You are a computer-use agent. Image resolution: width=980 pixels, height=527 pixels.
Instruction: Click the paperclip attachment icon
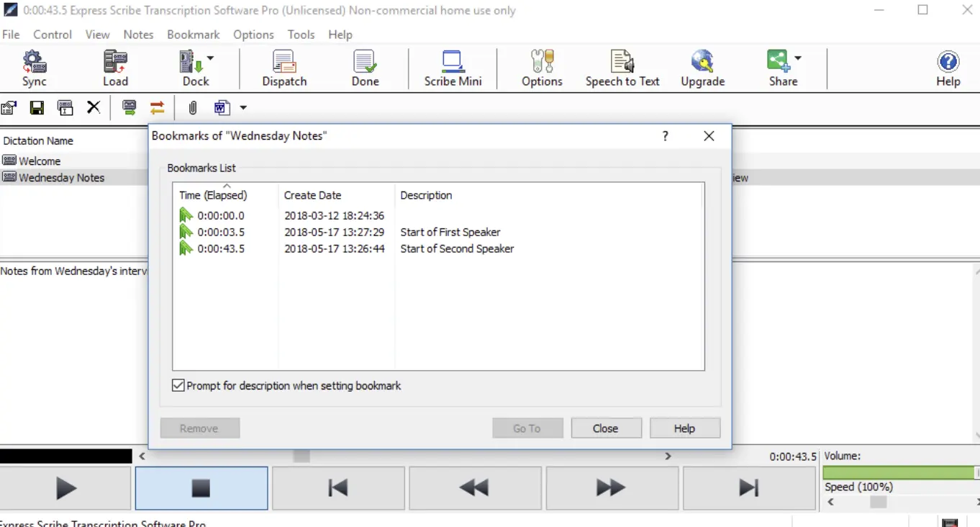click(x=193, y=108)
